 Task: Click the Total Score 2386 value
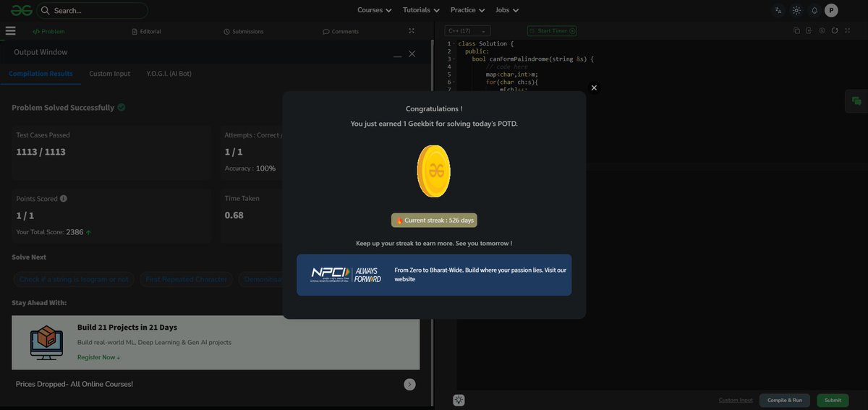(75, 232)
